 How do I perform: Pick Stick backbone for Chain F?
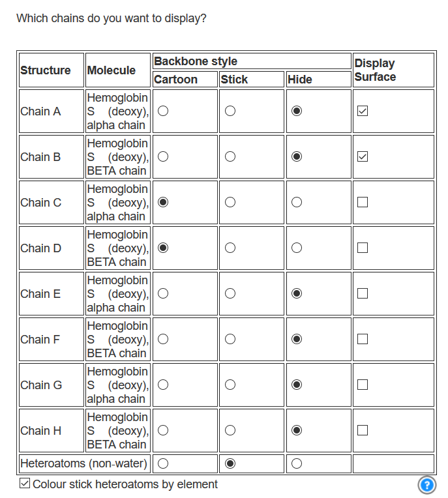tap(230, 339)
